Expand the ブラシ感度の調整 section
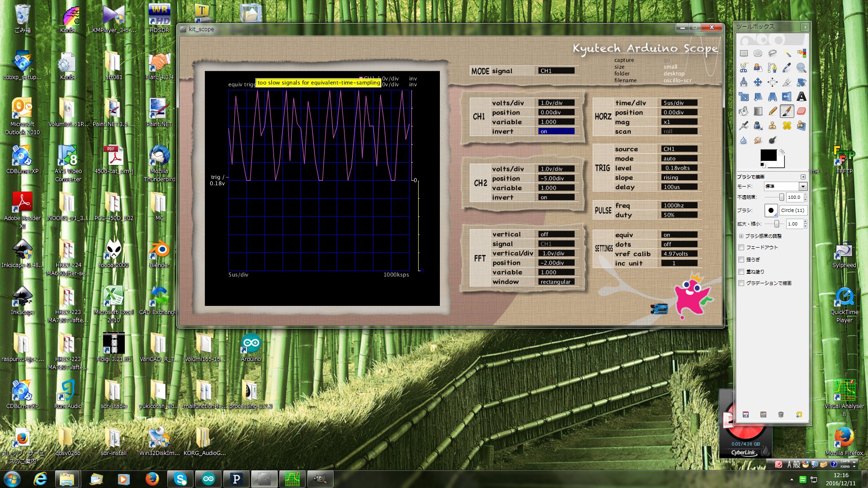 (x=741, y=236)
